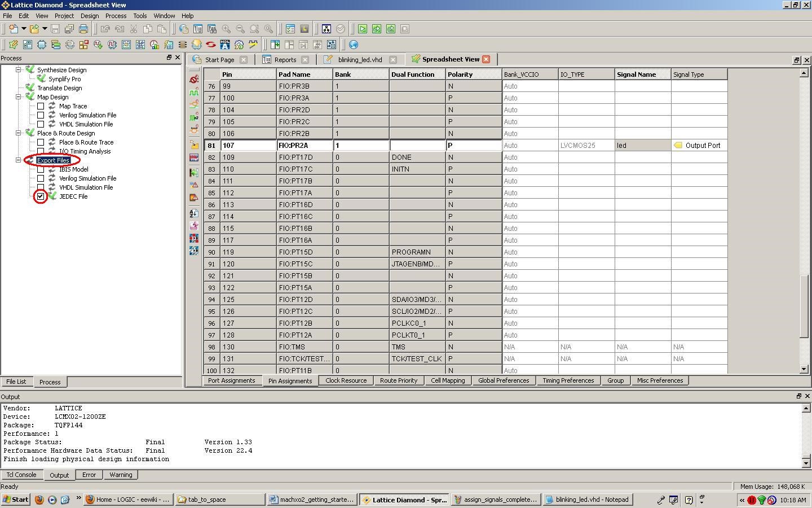The width and height of the screenshot is (812, 508).
Task: Check VHDL Simulation File under Map Design
Action: 41,124
